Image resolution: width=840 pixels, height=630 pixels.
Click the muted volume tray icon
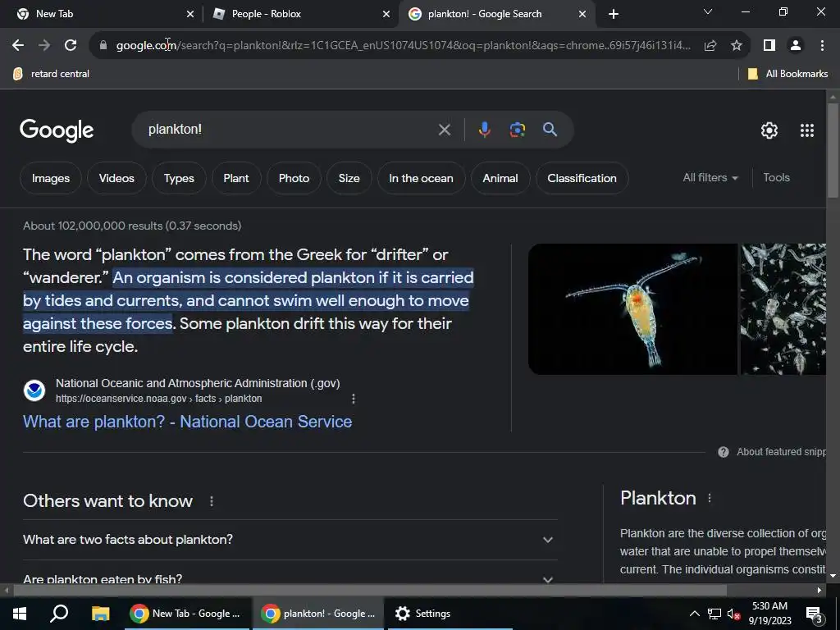(x=734, y=614)
